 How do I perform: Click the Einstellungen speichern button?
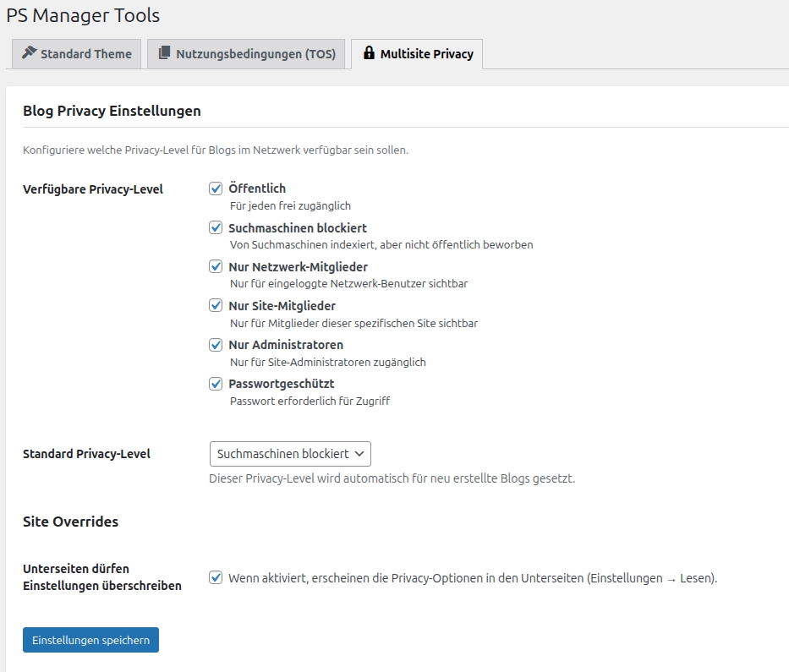tap(90, 640)
